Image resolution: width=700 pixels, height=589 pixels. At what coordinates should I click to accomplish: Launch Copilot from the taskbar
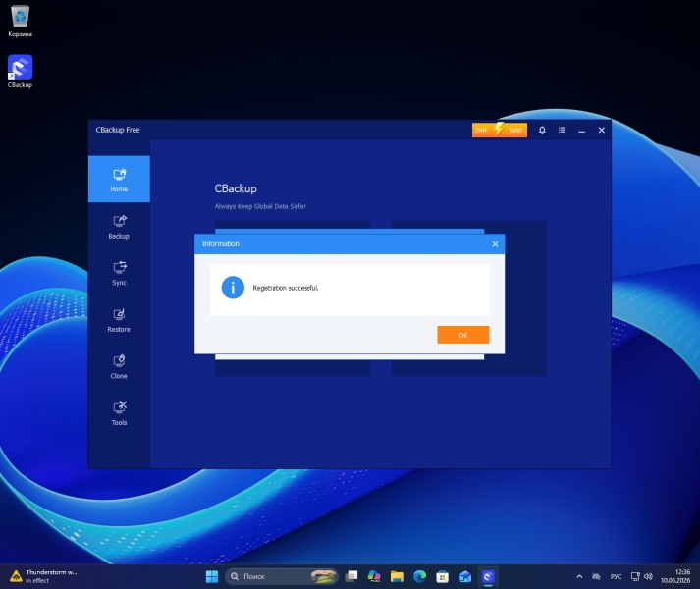click(374, 576)
